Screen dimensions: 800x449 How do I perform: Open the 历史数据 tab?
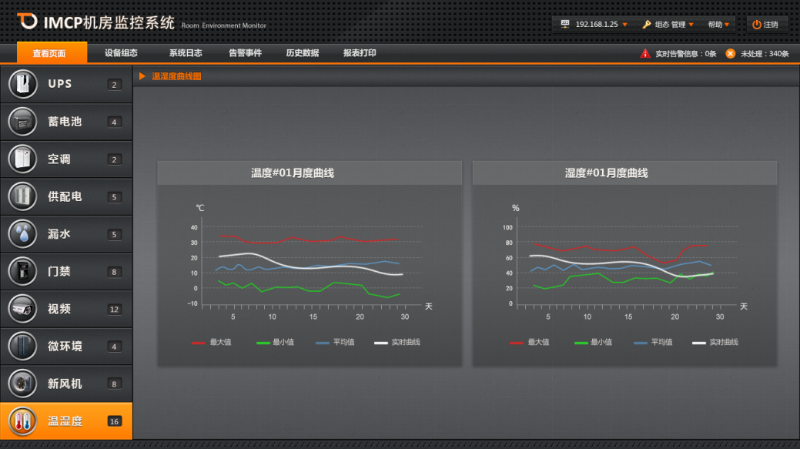(302, 53)
